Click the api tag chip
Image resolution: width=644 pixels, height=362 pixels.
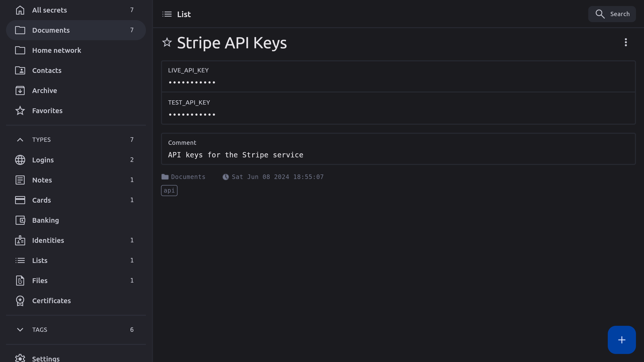pos(169,191)
